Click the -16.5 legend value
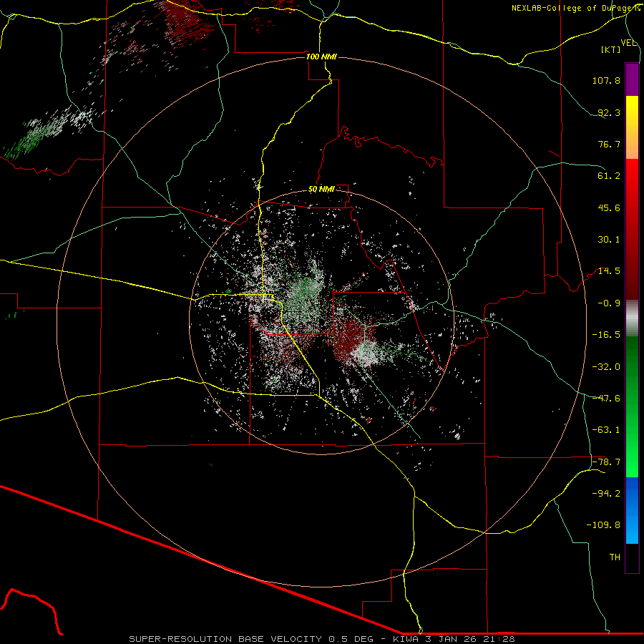The image size is (644, 644). click(606, 335)
